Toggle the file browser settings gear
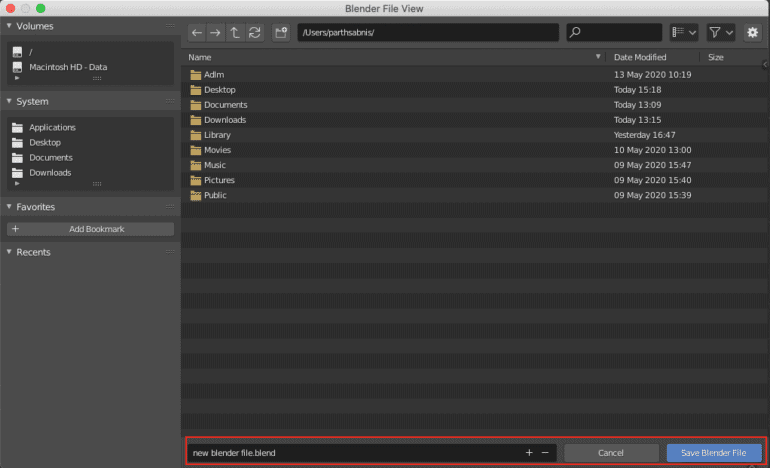The height and width of the screenshot is (468, 770). click(x=752, y=33)
